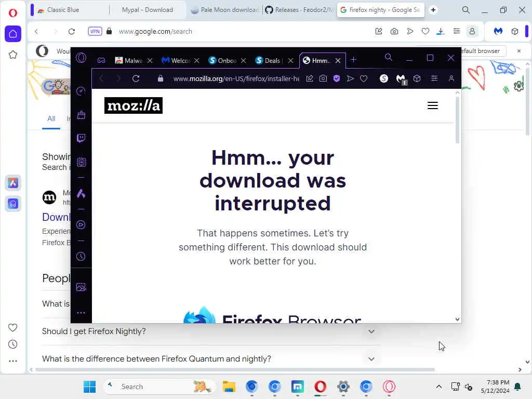Open the downloads icon in the Opera toolbar
The image size is (532, 399).
click(441, 32)
